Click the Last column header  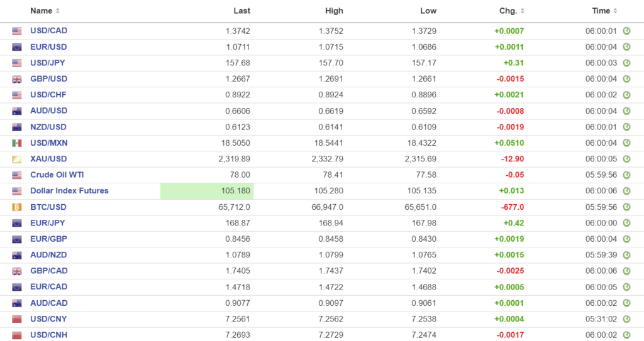[x=241, y=11]
